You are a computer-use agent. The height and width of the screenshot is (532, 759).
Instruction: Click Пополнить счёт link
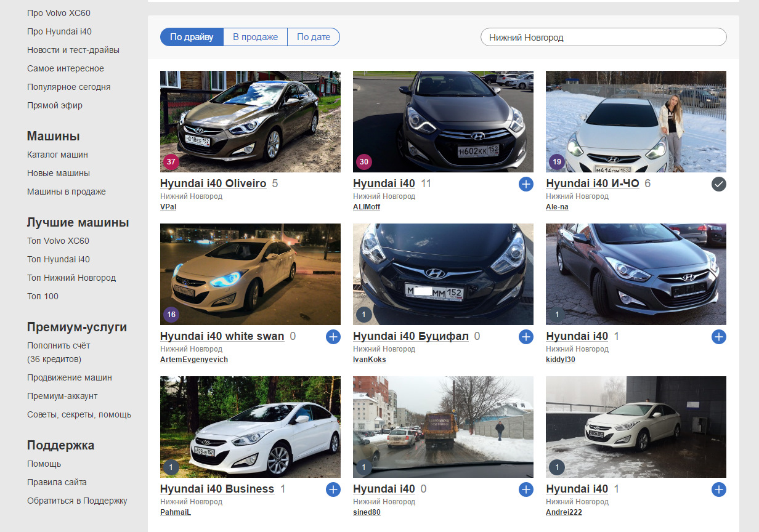(59, 345)
